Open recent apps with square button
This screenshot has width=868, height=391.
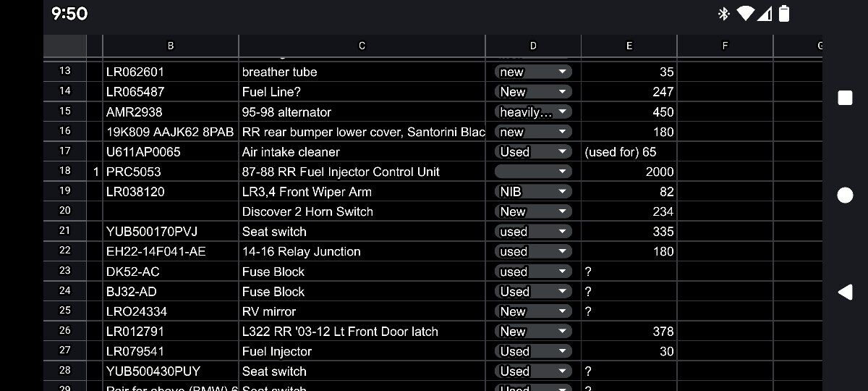point(845,98)
